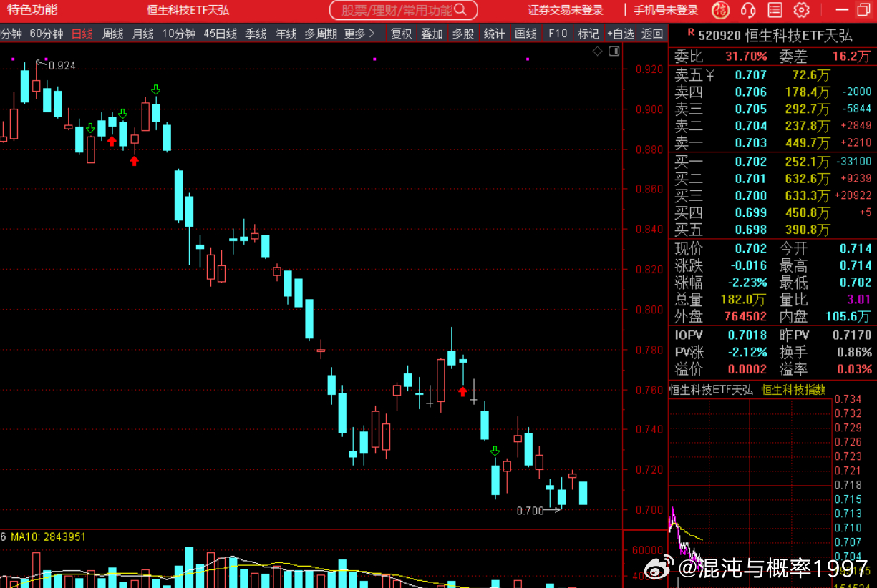The height and width of the screenshot is (588, 877).
Task: Click the 叠加 overlay button
Action: click(432, 34)
